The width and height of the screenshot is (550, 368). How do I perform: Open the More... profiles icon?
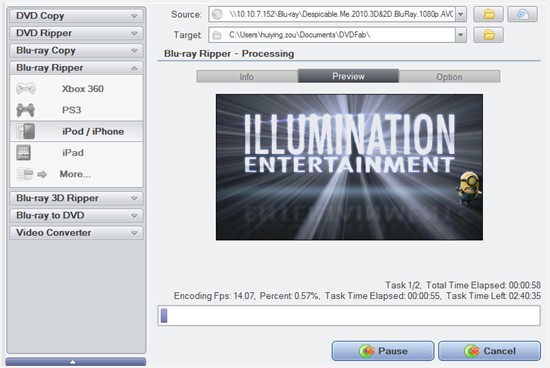coord(32,174)
